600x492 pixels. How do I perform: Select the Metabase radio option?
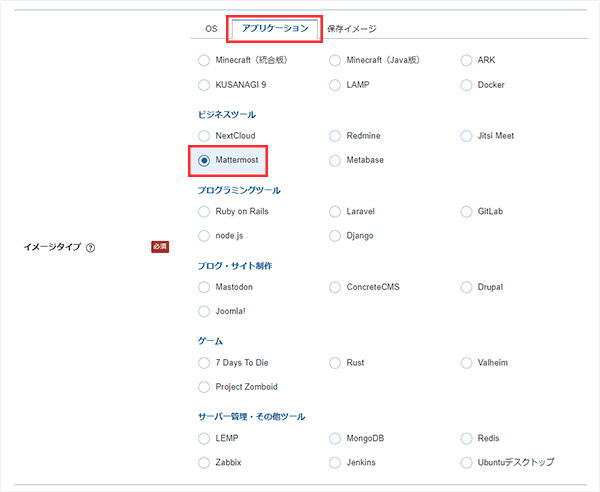click(335, 160)
